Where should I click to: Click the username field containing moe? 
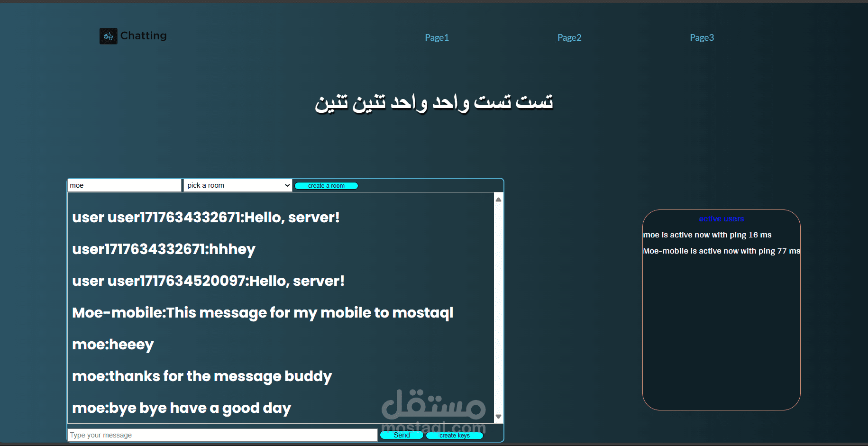pos(125,185)
